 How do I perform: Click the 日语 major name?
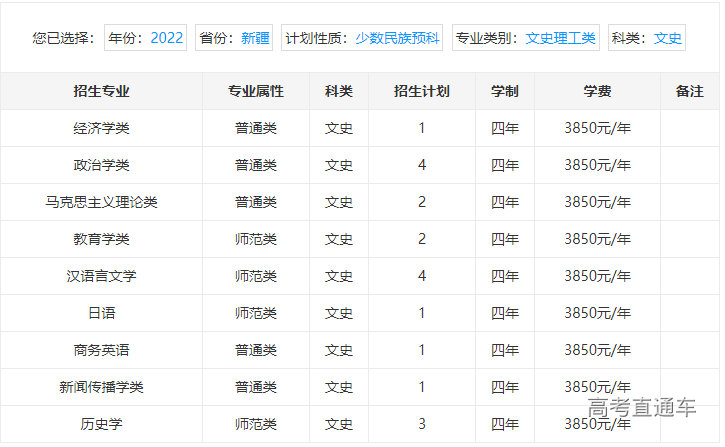click(101, 313)
